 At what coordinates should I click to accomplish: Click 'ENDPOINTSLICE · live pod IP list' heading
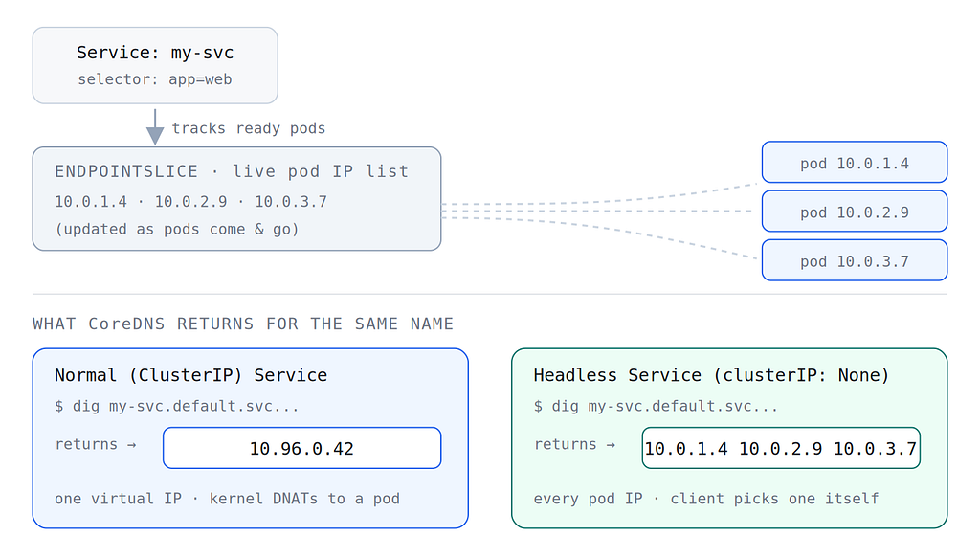(232, 171)
